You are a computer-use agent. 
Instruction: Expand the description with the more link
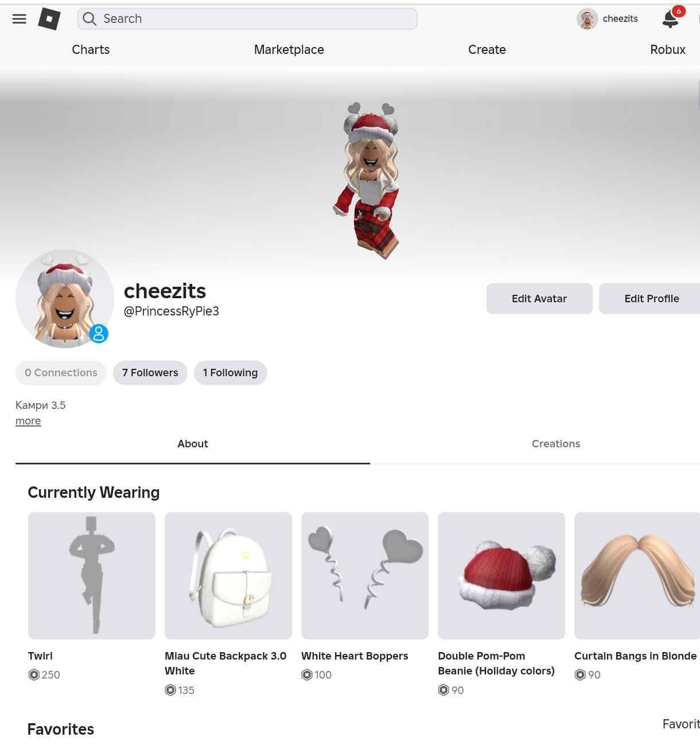point(28,421)
